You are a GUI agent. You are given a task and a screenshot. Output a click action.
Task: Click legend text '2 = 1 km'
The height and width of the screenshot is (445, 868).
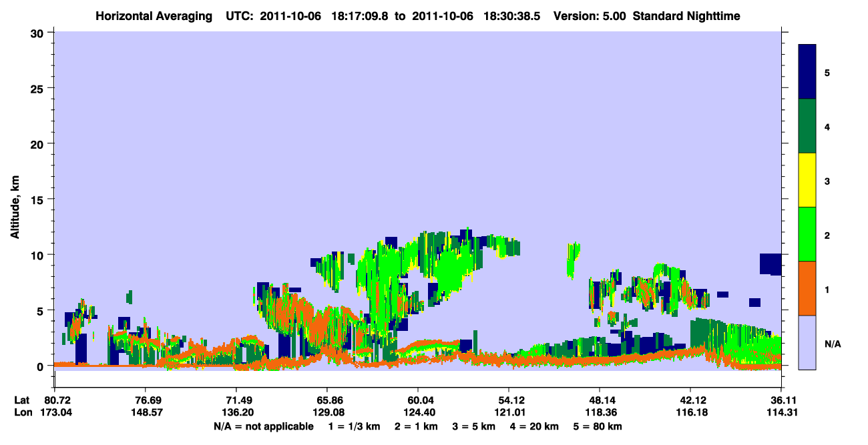(417, 426)
